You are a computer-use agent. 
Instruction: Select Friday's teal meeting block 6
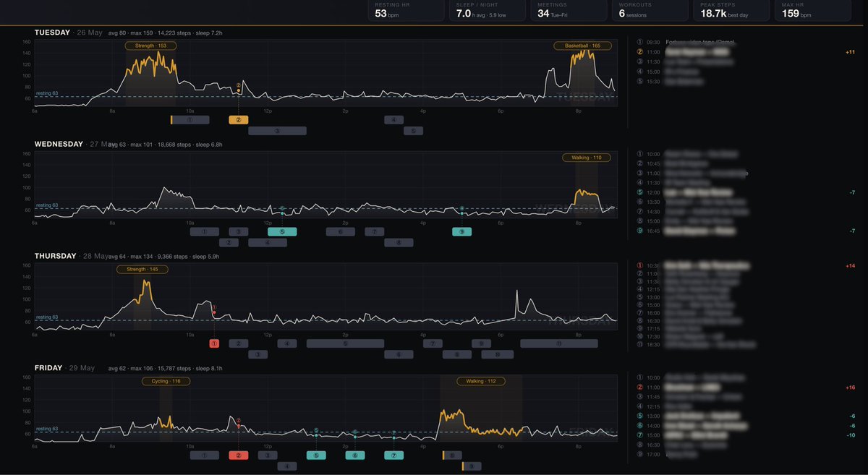pyautogui.click(x=354, y=455)
